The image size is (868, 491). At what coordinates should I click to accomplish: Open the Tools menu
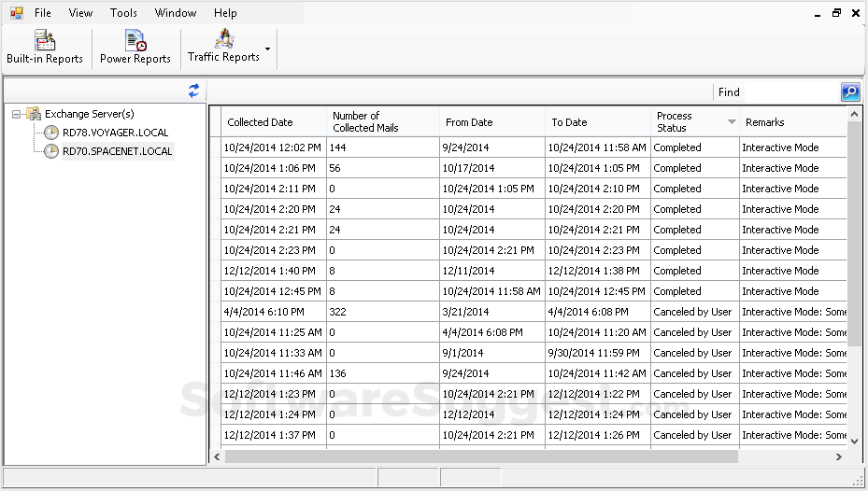click(123, 13)
